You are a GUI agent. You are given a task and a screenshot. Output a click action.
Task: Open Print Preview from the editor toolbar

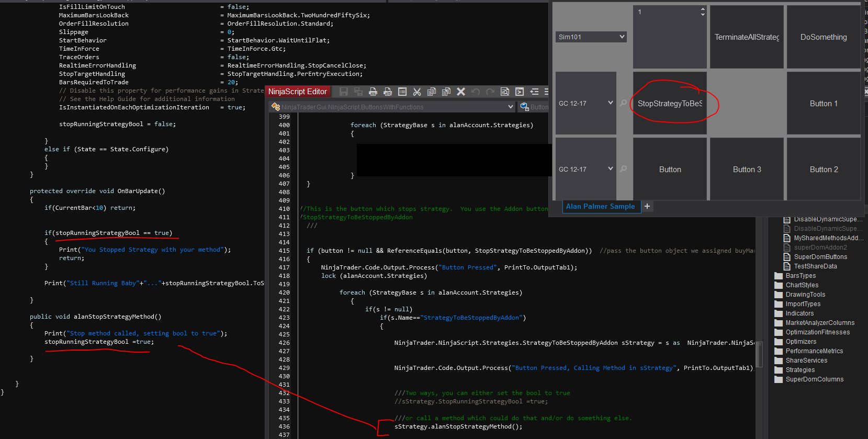pos(388,92)
